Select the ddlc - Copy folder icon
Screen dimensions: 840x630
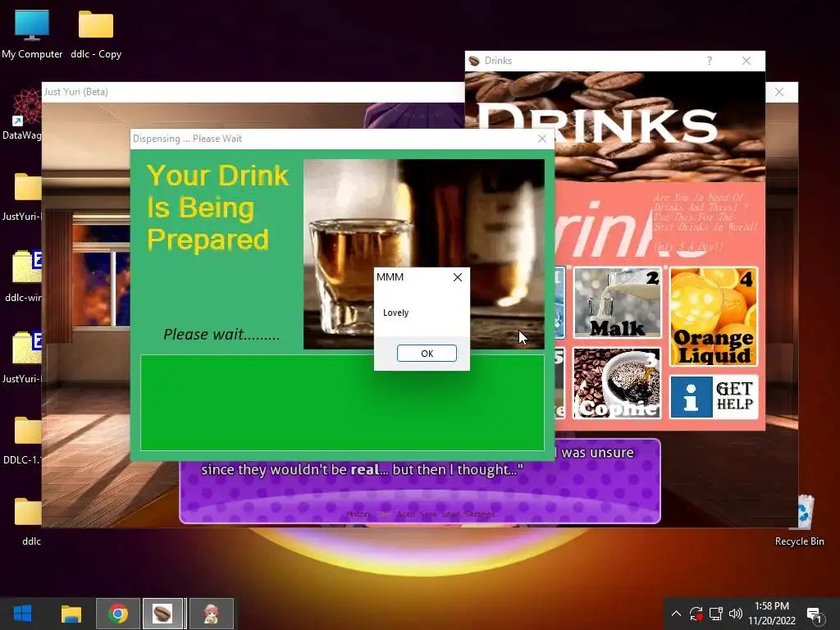[96, 34]
